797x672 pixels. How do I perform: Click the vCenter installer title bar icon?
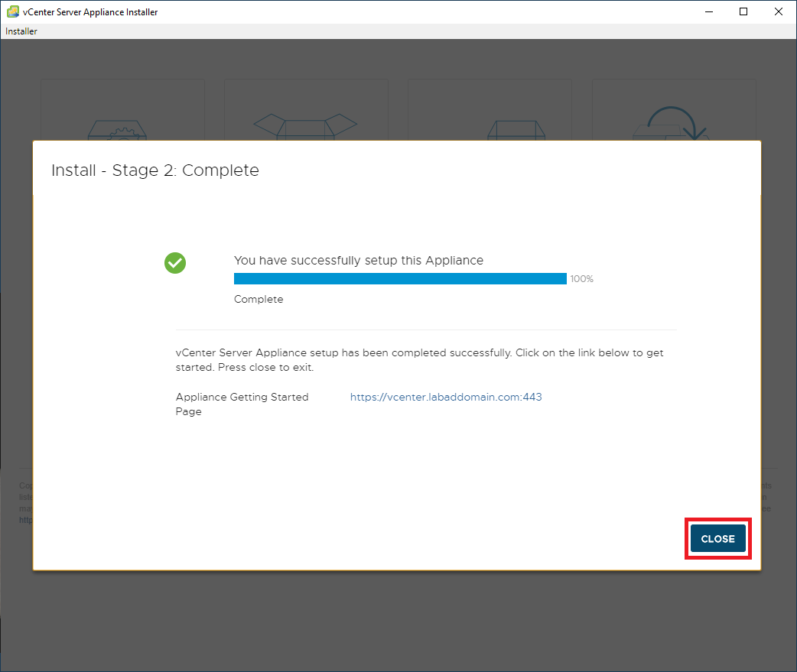point(12,11)
